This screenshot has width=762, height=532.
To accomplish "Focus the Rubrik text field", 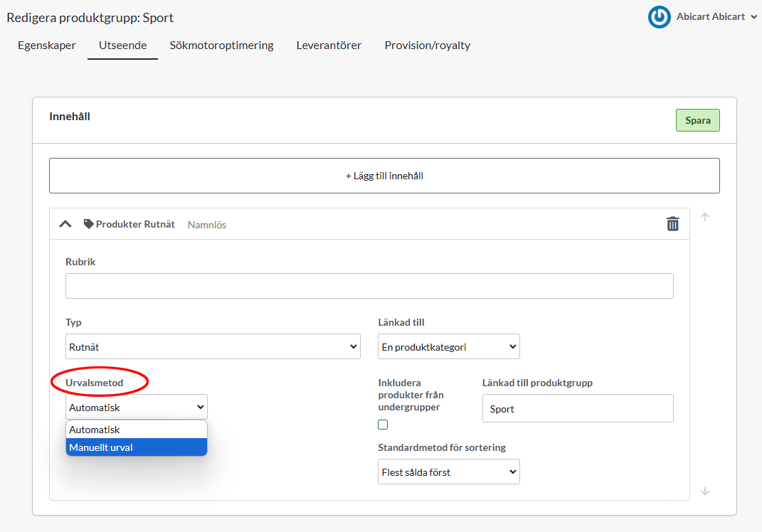I will (x=369, y=286).
